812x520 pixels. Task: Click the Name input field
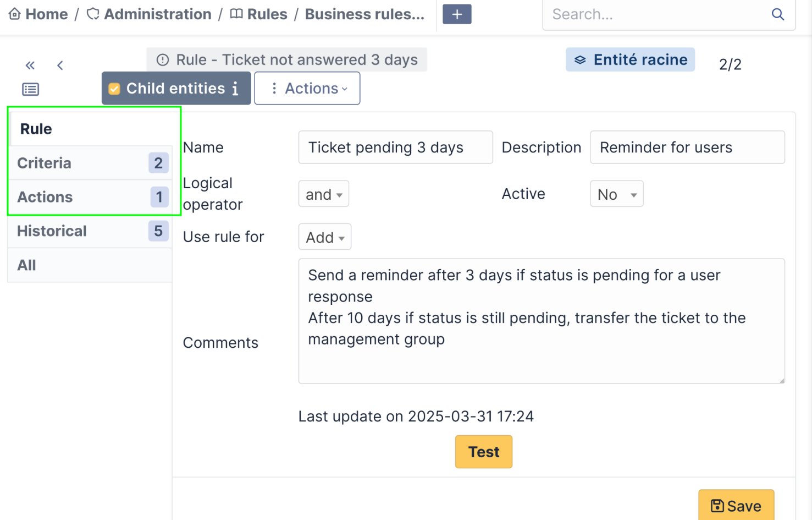click(395, 147)
